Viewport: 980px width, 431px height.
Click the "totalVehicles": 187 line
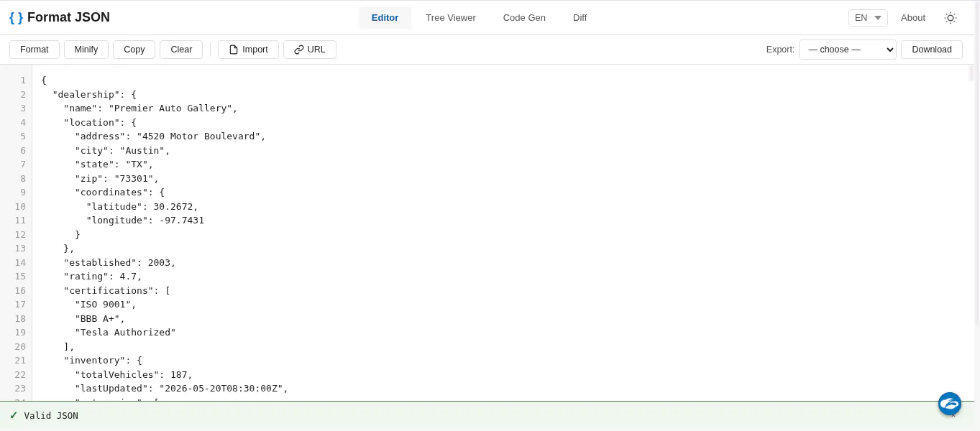coord(134,375)
